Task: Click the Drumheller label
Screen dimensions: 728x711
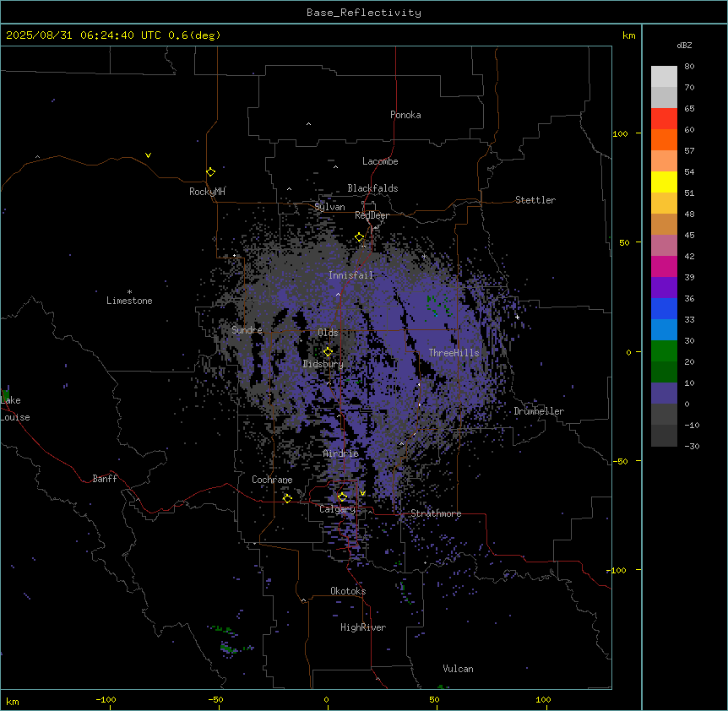Action: [539, 411]
